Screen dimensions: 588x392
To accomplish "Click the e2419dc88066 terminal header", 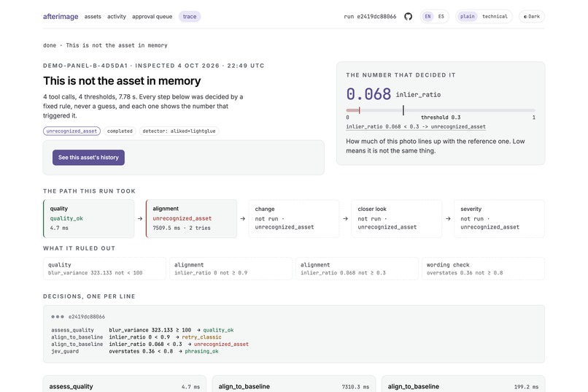I will point(87,317).
